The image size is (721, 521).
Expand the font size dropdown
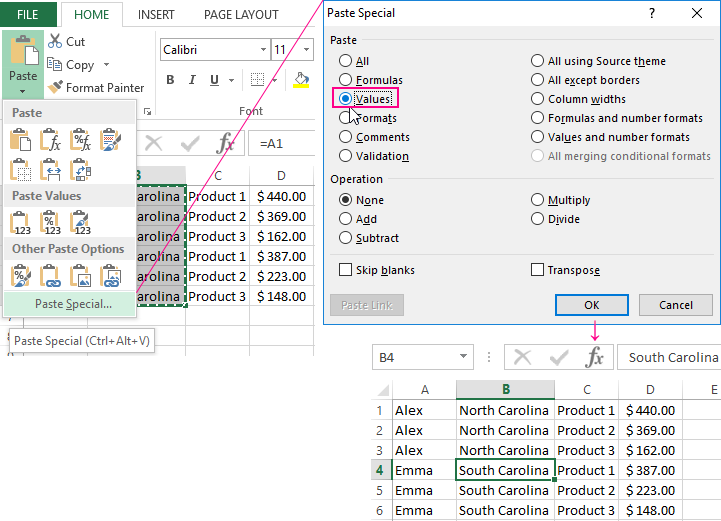coord(307,49)
